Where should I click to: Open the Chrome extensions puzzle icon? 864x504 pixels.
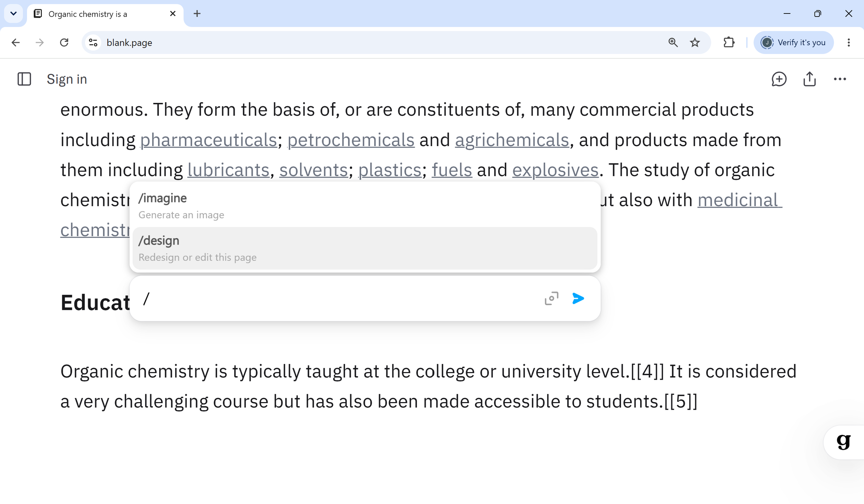coord(729,42)
